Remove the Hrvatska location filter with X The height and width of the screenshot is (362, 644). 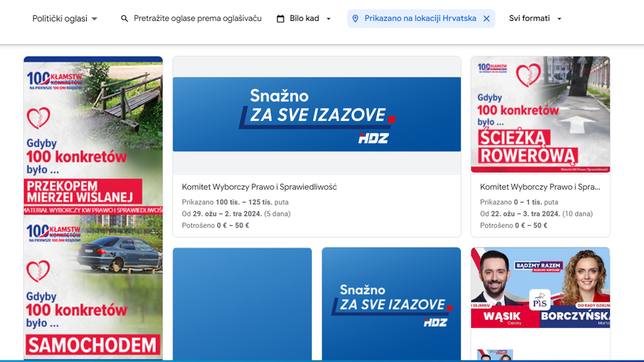point(487,19)
